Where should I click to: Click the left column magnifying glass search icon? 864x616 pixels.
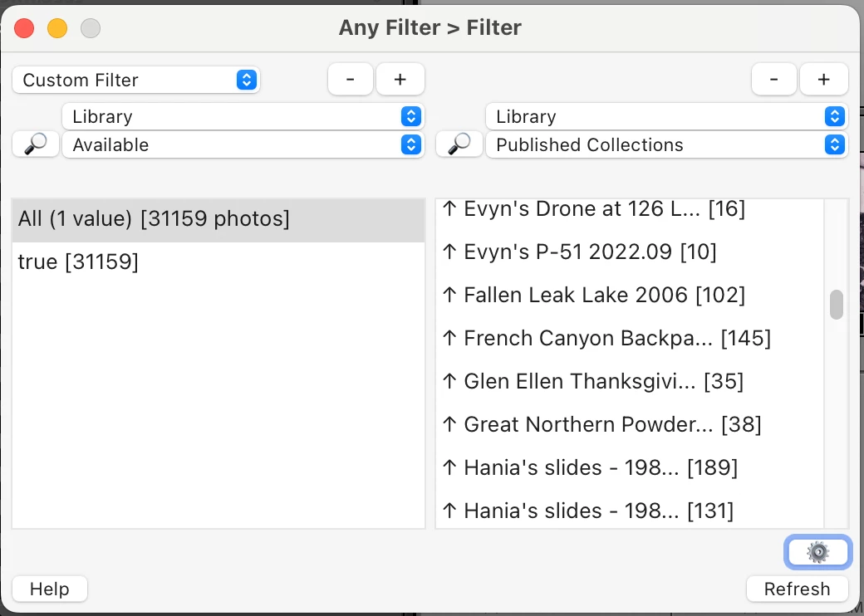click(36, 144)
